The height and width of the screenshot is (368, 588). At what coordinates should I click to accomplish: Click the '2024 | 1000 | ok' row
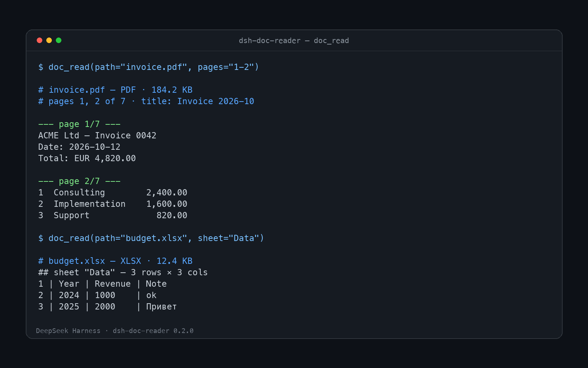[97, 295]
